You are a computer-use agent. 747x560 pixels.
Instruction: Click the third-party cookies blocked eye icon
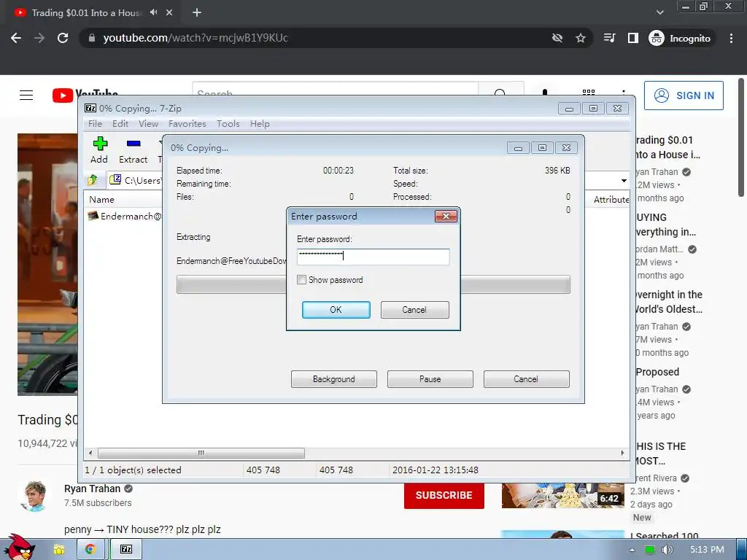click(557, 38)
